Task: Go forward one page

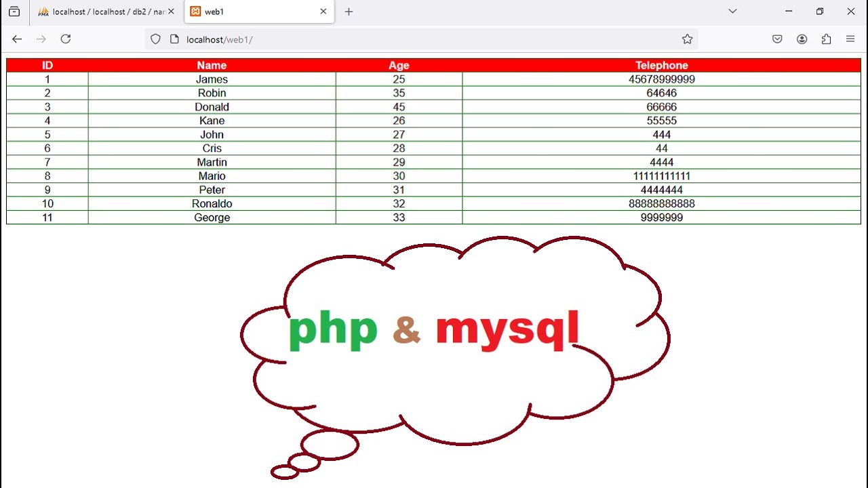Action: (41, 39)
